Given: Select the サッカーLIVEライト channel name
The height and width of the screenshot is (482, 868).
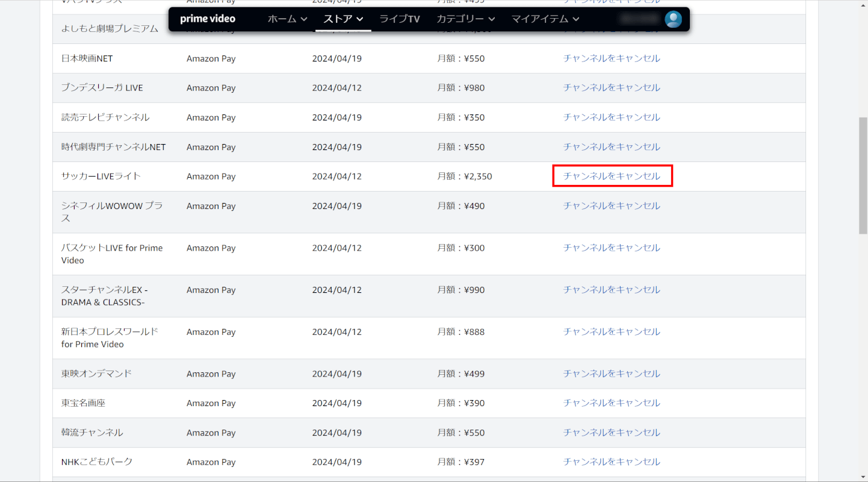Looking at the screenshot, I should coord(101,177).
